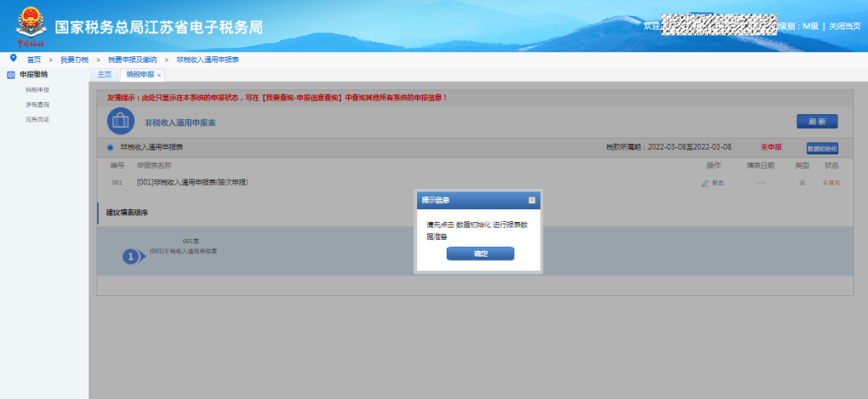This screenshot has height=399, width=868.
Task: Click the 操作 column header
Action: click(714, 166)
